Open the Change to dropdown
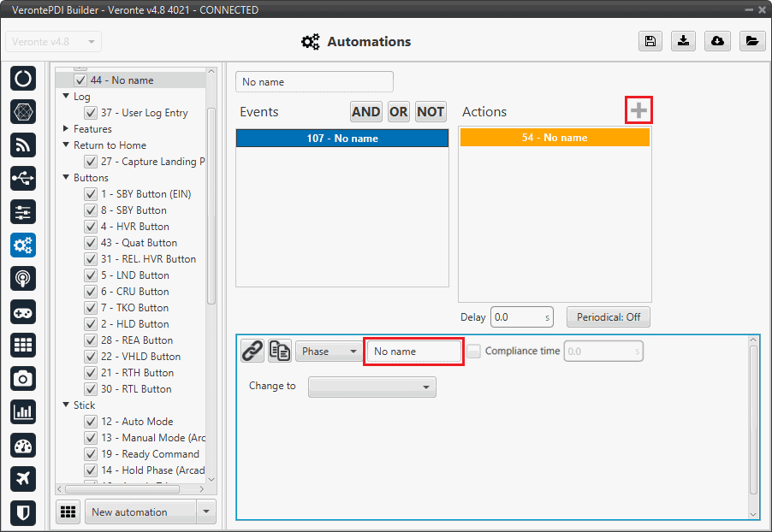Screen dimensions: 772x532 [371, 387]
